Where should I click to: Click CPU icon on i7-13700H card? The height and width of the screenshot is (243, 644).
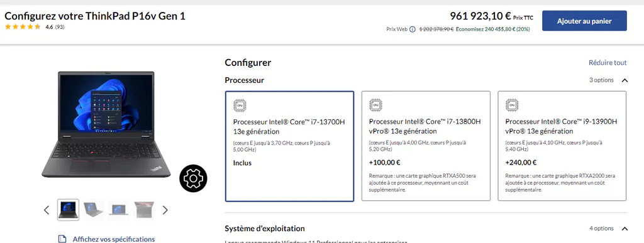(x=240, y=105)
